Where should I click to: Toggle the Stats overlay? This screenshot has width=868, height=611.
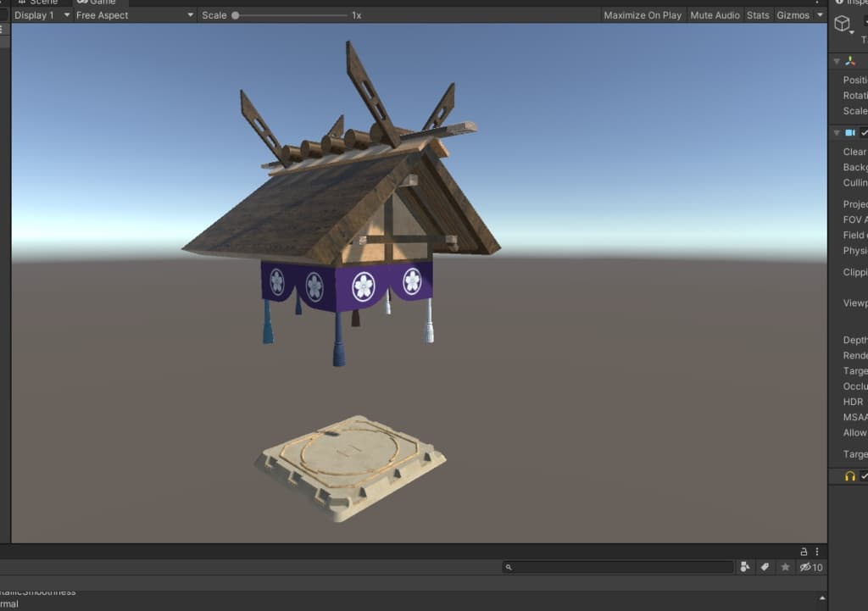click(x=758, y=15)
